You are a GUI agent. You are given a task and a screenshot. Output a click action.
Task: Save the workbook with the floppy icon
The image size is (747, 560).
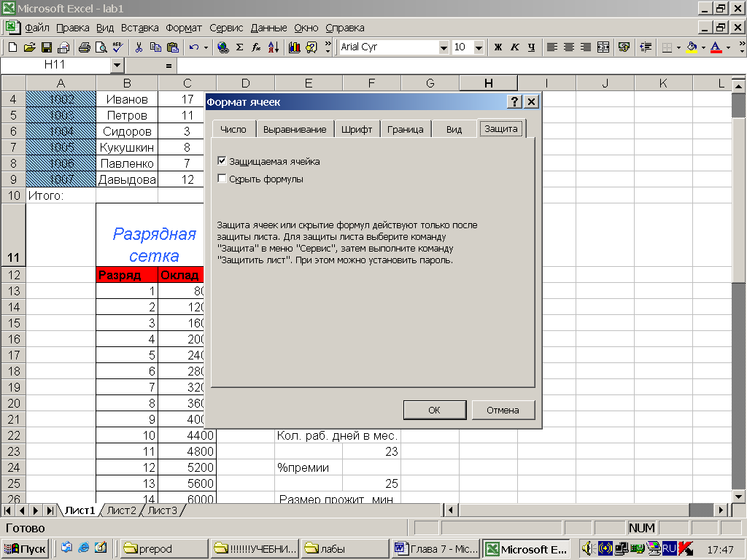(x=46, y=47)
